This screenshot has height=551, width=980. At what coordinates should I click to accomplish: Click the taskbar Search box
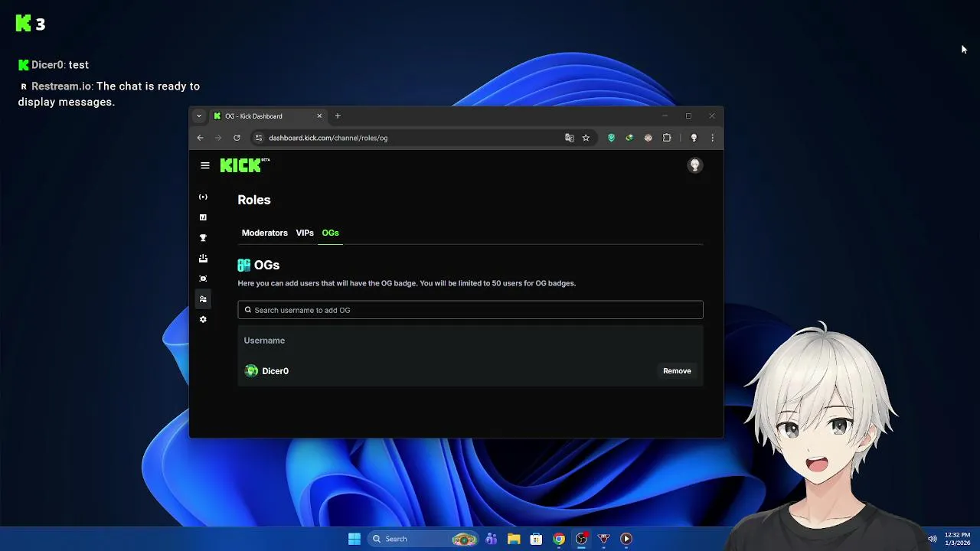point(423,539)
